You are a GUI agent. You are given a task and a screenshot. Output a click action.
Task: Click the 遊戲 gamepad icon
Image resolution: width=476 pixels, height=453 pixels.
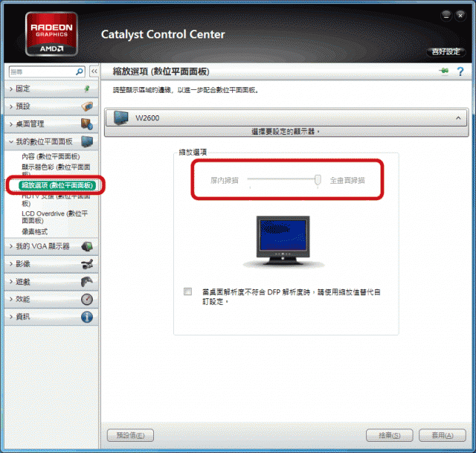click(x=87, y=281)
